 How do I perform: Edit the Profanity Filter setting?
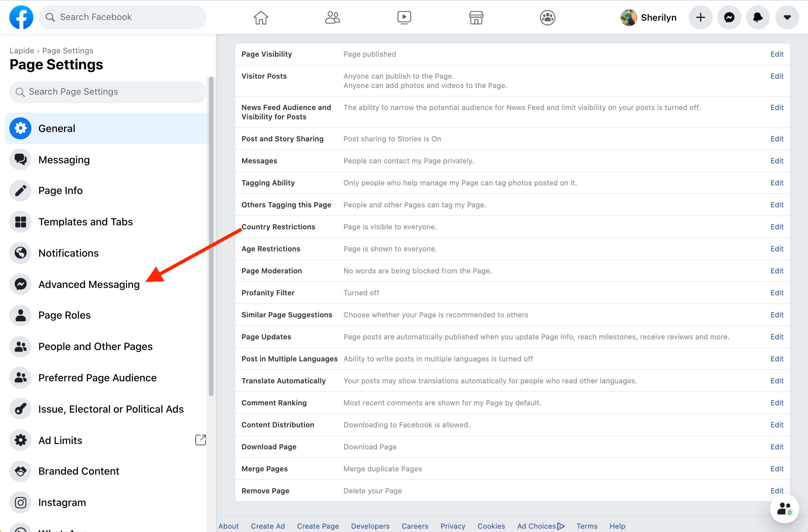coord(776,293)
